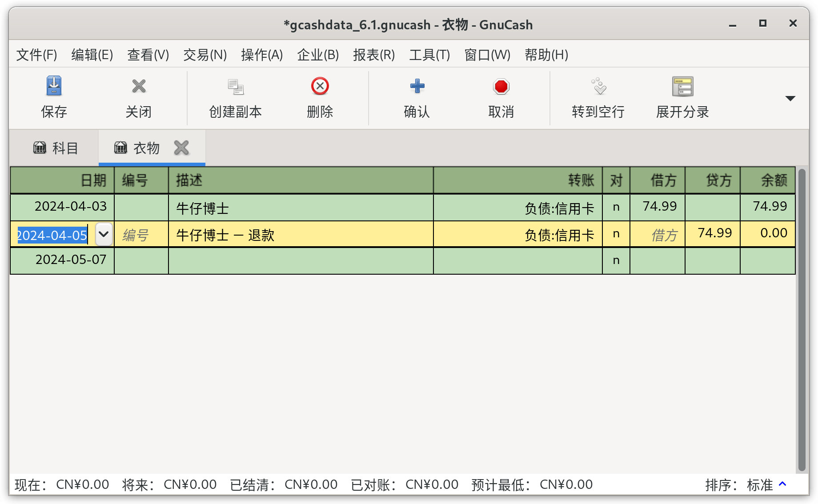This screenshot has height=504, width=818.
Task: Toggle reconcile flag n on 退款 row
Action: (x=616, y=234)
